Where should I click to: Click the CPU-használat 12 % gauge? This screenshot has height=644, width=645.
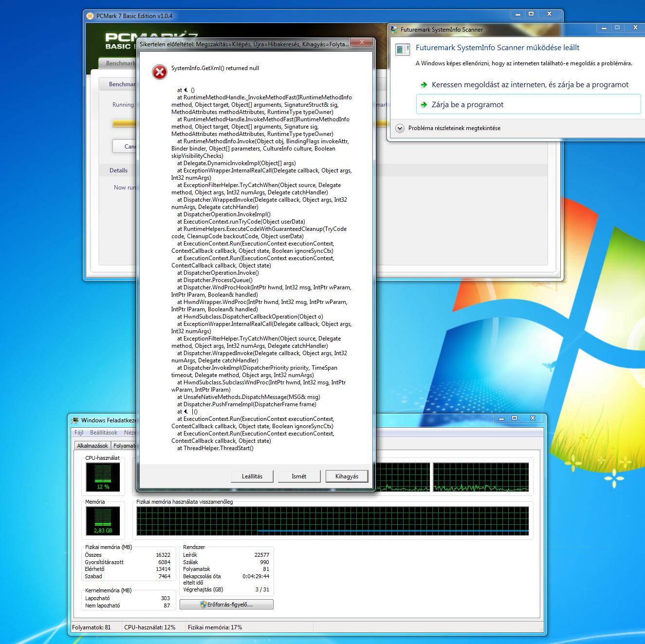pyautogui.click(x=103, y=477)
